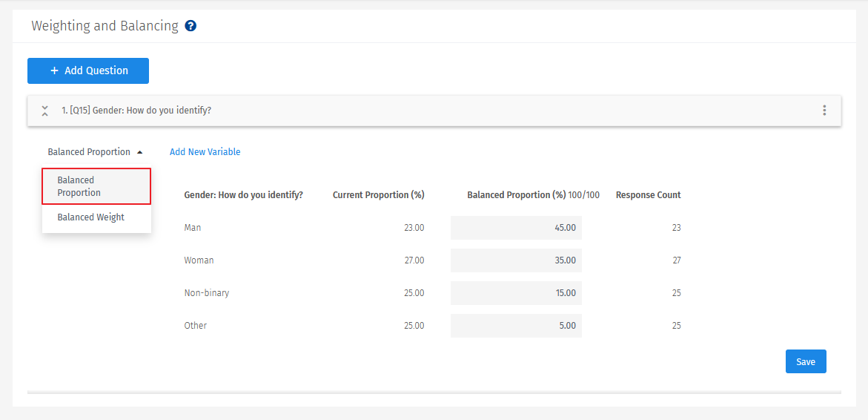868x420 pixels.
Task: Click the Response Count column header
Action: pyautogui.click(x=648, y=195)
